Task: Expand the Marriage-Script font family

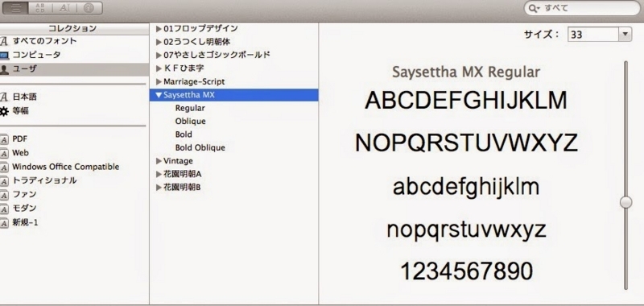Action: [x=159, y=82]
